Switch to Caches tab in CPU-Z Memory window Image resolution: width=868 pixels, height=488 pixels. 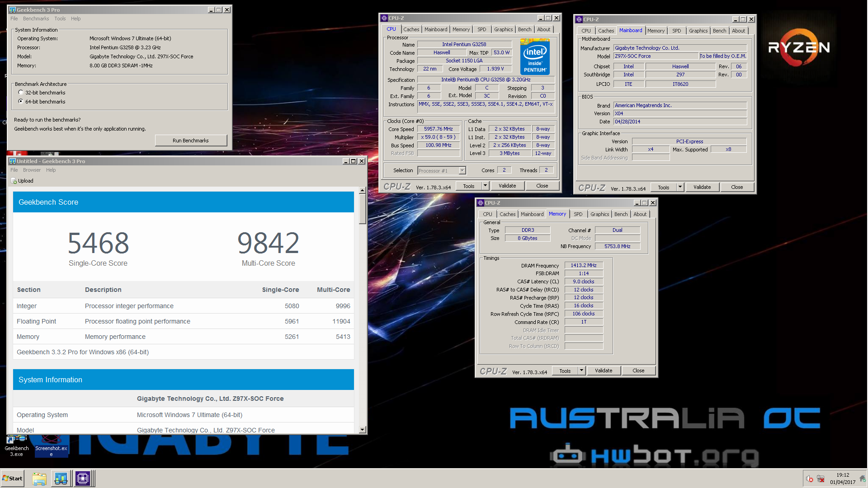[507, 214]
